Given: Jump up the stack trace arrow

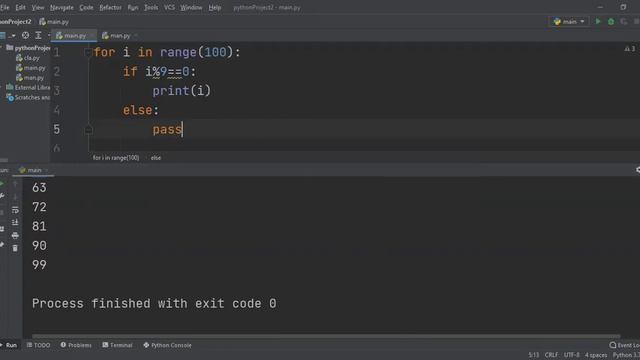Looking at the screenshot, I should [x=15, y=184].
